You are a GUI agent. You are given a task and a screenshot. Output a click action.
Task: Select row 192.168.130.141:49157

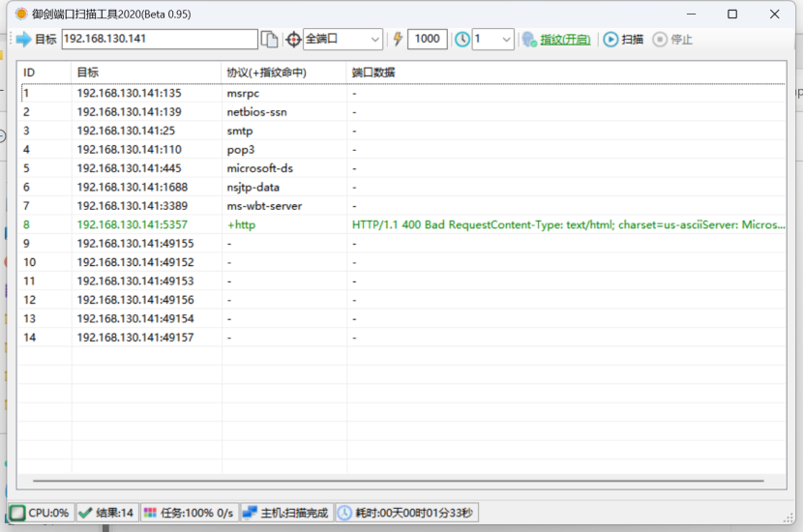402,338
